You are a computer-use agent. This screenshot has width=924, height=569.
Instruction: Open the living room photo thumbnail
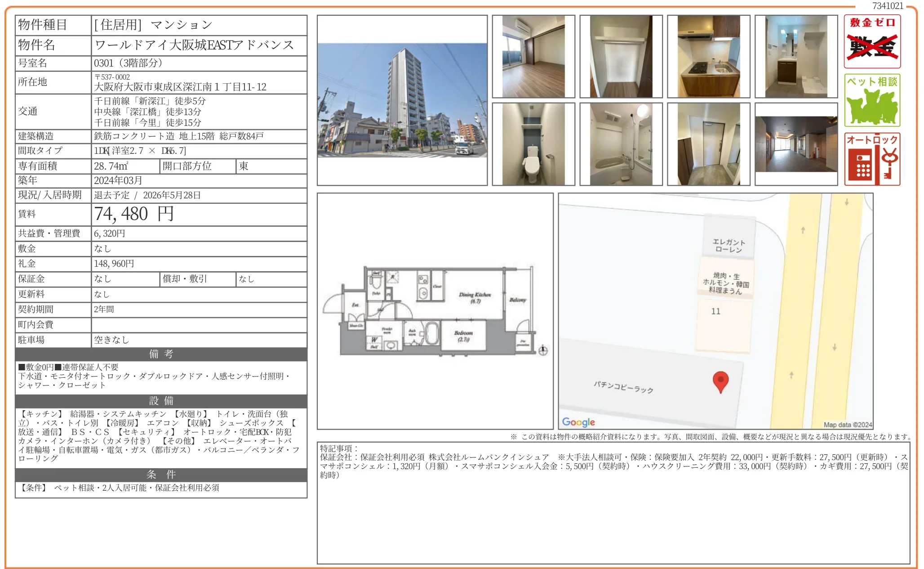point(533,56)
